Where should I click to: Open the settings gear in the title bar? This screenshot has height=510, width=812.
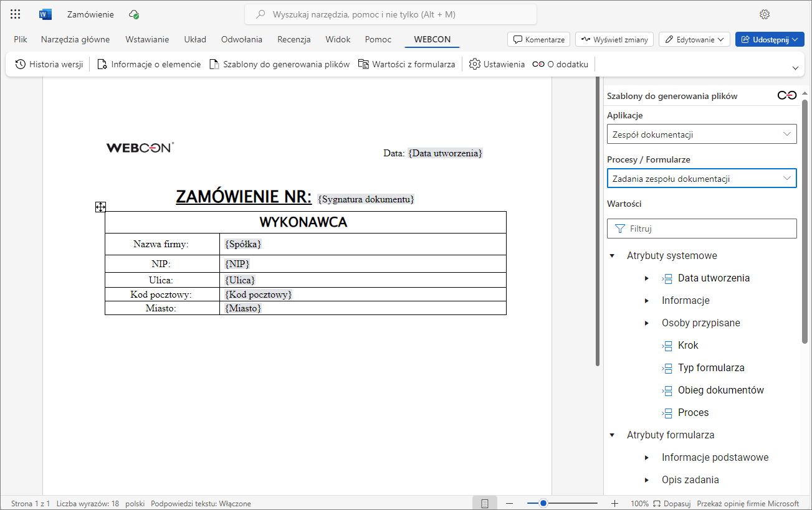point(765,14)
